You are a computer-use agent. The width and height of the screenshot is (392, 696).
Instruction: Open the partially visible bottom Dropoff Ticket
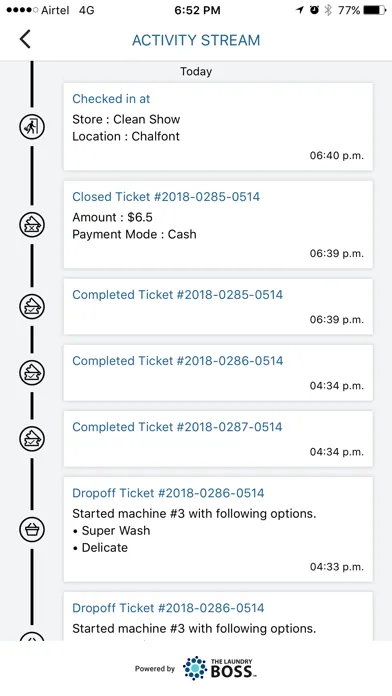218,616
